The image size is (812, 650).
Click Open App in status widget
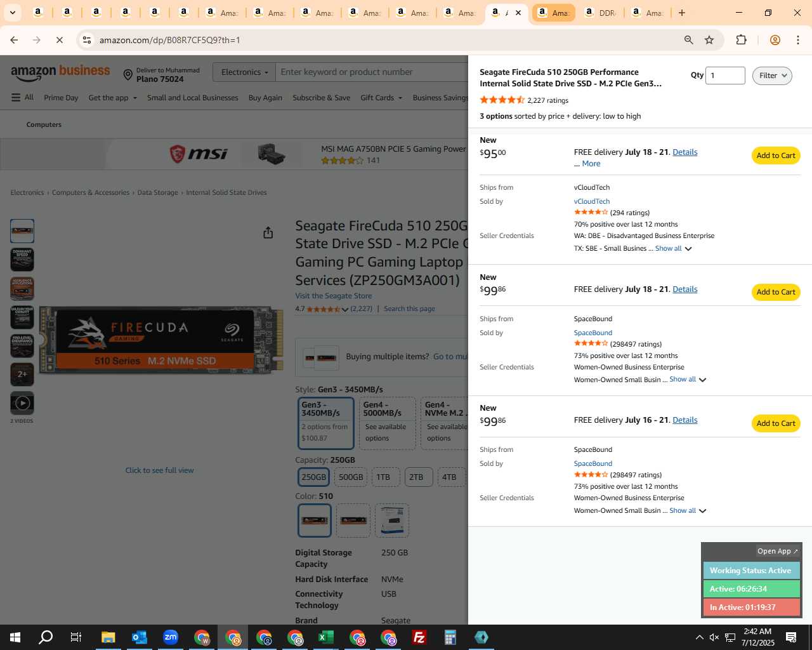(778, 551)
